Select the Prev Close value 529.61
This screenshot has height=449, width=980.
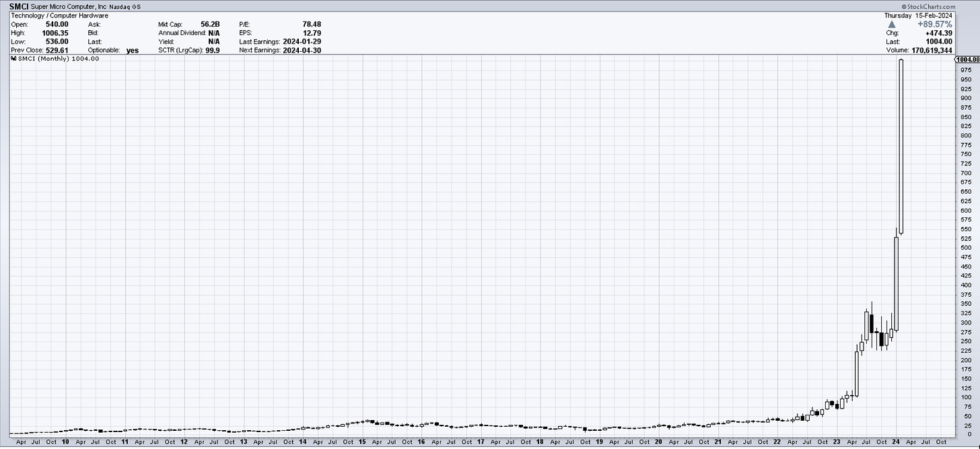[57, 50]
